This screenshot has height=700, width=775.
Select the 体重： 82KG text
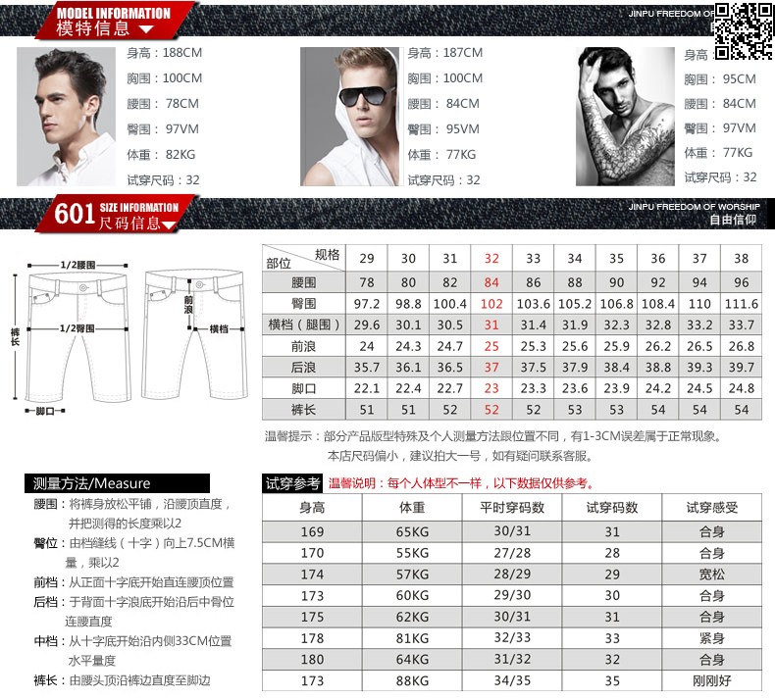[161, 155]
